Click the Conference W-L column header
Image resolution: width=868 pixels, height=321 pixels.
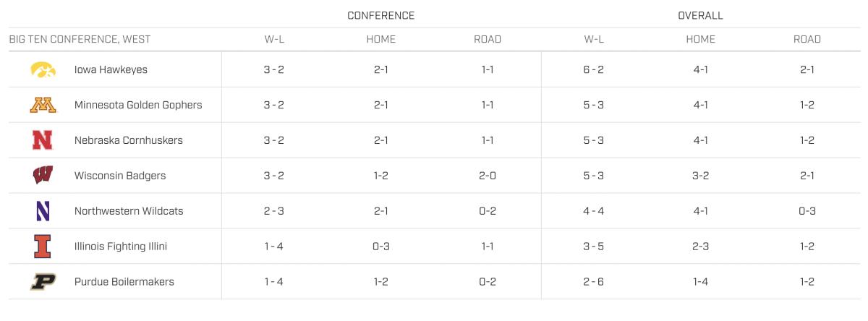click(274, 39)
